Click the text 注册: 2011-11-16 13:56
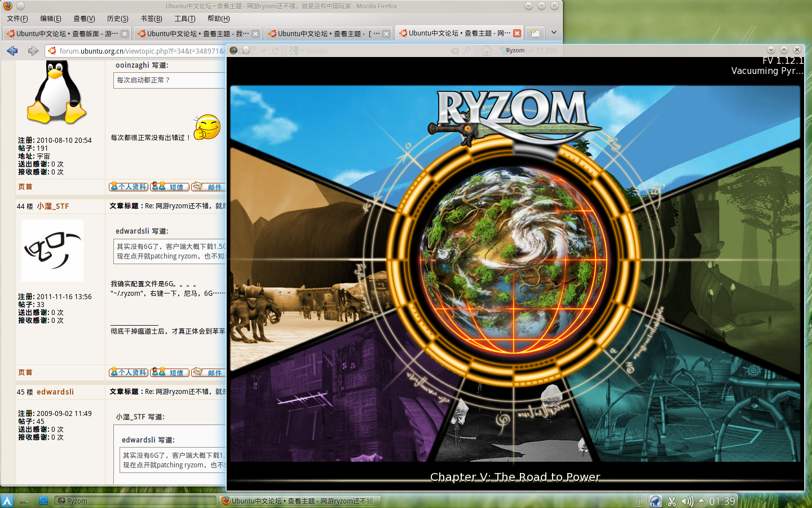812x508 pixels. (x=55, y=297)
